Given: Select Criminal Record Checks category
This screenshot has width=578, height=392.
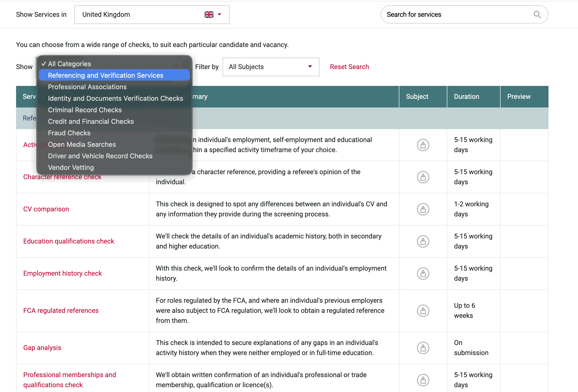Looking at the screenshot, I should [x=114, y=110].
